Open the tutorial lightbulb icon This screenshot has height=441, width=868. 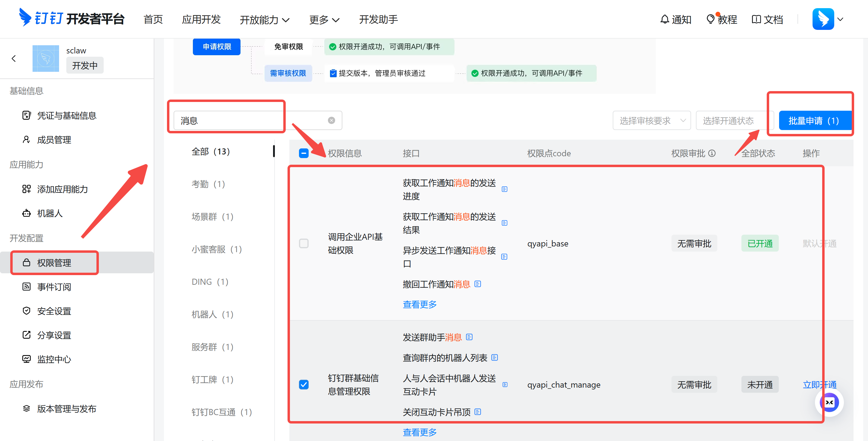(710, 19)
